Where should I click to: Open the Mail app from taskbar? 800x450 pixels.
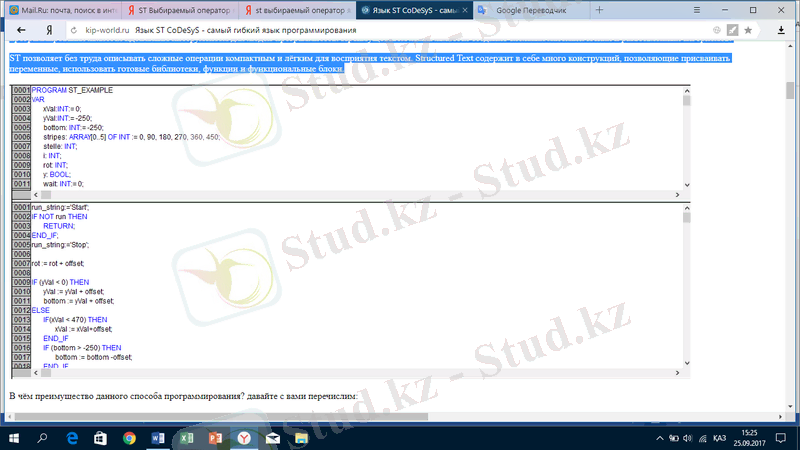272,438
